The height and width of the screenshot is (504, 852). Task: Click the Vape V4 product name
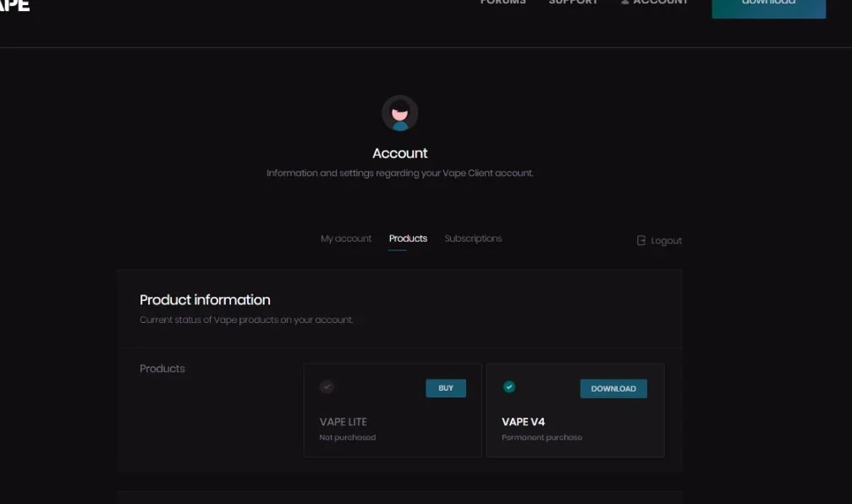click(x=523, y=422)
